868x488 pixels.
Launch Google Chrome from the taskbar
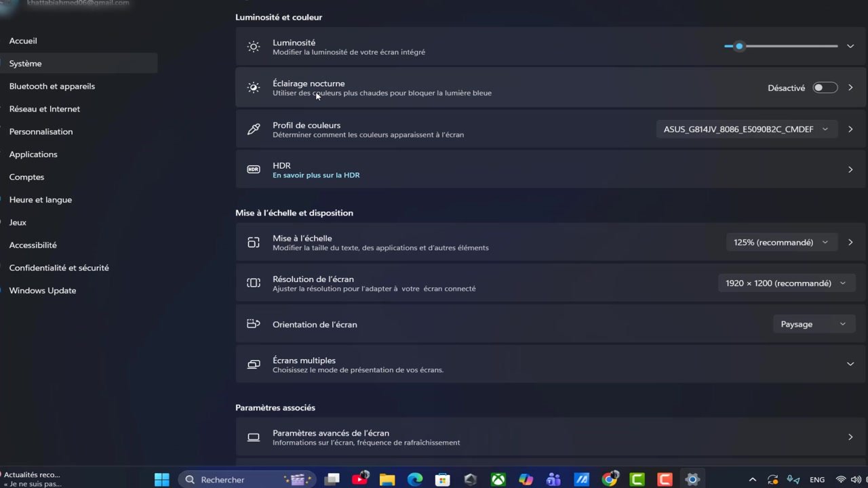pyautogui.click(x=610, y=479)
